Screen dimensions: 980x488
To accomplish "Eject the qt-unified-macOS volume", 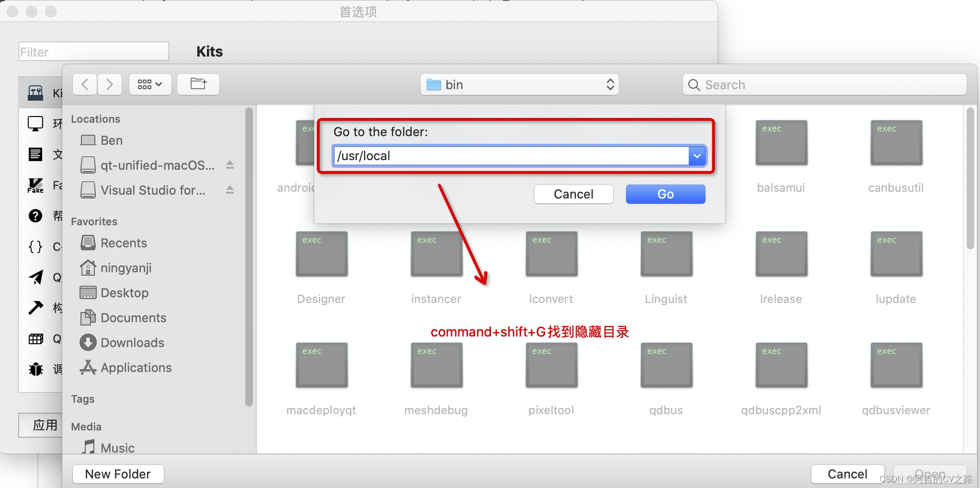I will pyautogui.click(x=230, y=165).
